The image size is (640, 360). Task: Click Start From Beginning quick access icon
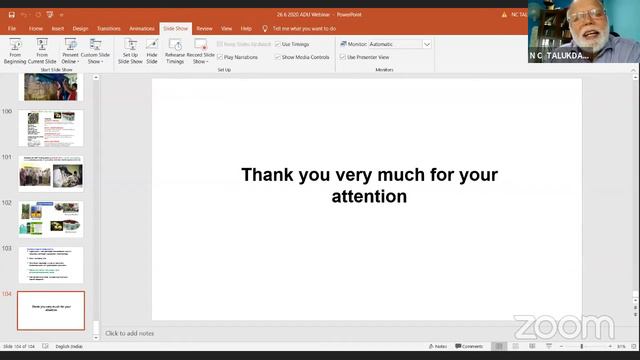pyautogui.click(x=50, y=15)
